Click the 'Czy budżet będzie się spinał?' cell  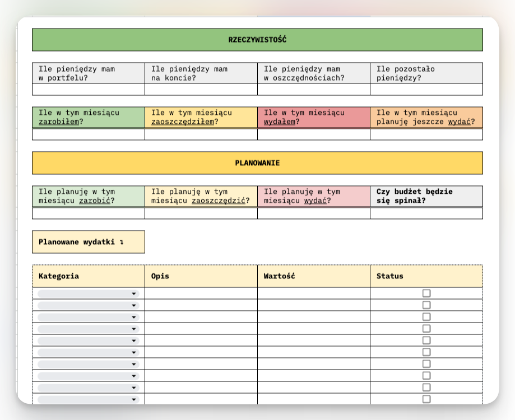point(426,196)
